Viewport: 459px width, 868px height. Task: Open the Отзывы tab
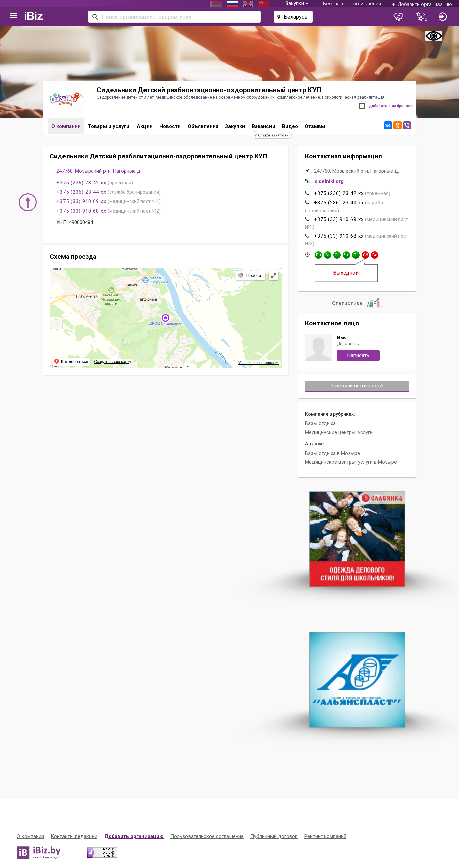[315, 126]
